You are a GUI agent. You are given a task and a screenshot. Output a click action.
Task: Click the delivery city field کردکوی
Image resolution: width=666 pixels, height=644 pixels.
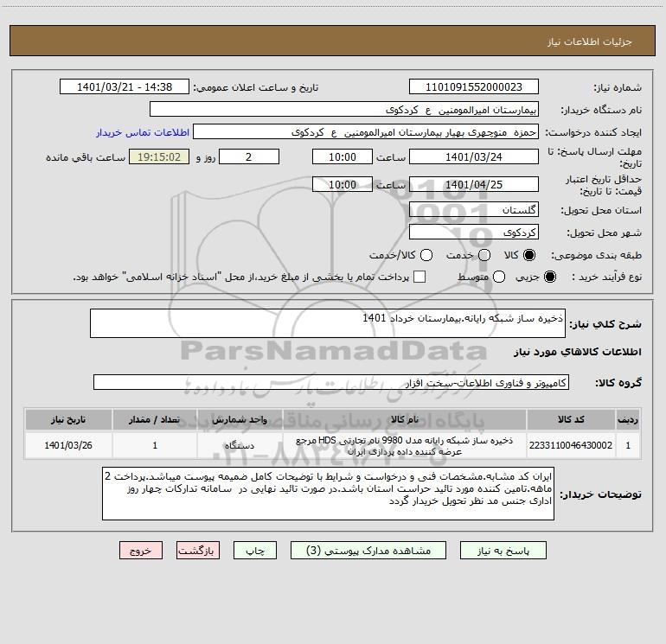[474, 232]
